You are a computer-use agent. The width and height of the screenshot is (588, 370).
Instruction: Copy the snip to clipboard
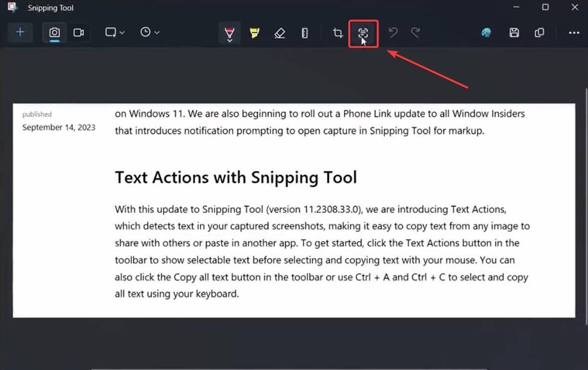540,32
